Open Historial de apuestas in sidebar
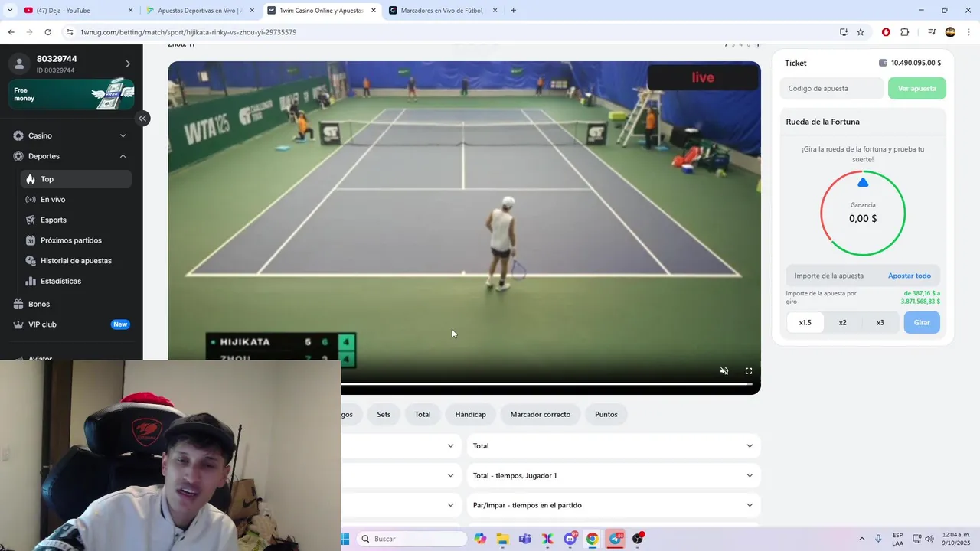 [76, 261]
